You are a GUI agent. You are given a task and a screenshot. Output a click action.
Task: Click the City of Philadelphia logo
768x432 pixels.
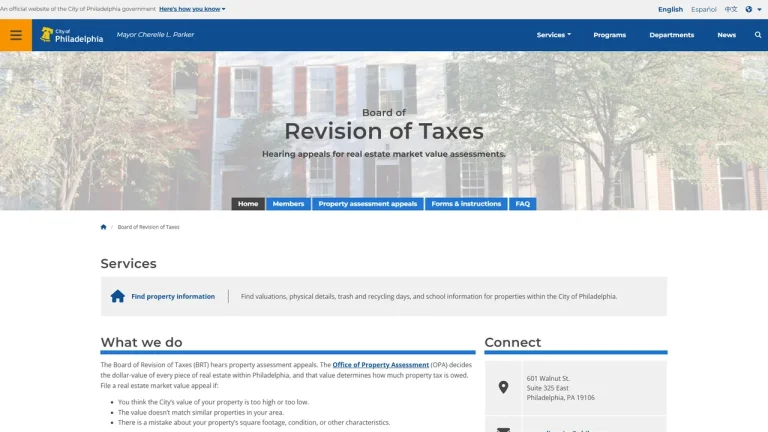click(72, 35)
